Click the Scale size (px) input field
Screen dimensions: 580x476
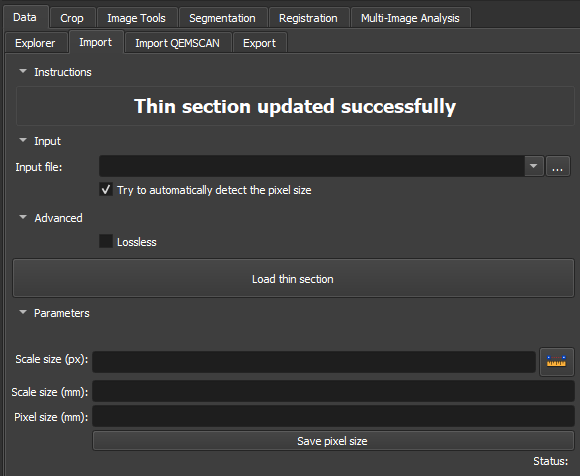click(314, 362)
